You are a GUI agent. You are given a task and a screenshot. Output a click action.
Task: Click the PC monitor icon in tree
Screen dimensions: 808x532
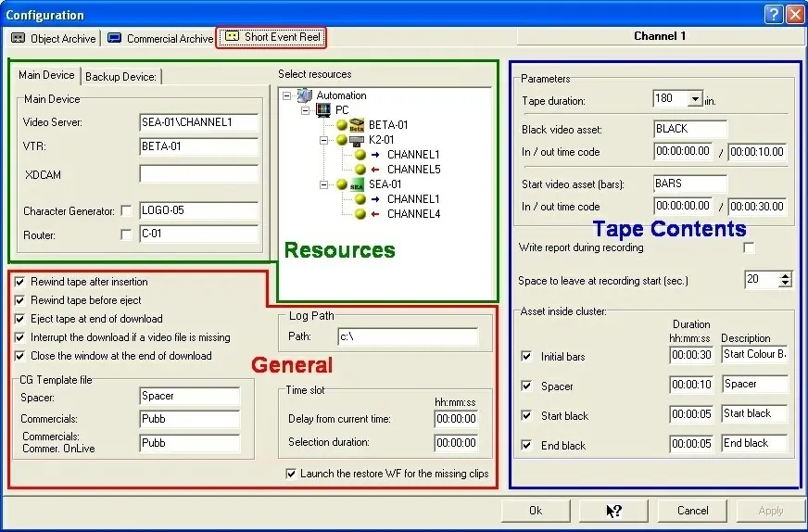[x=324, y=110]
